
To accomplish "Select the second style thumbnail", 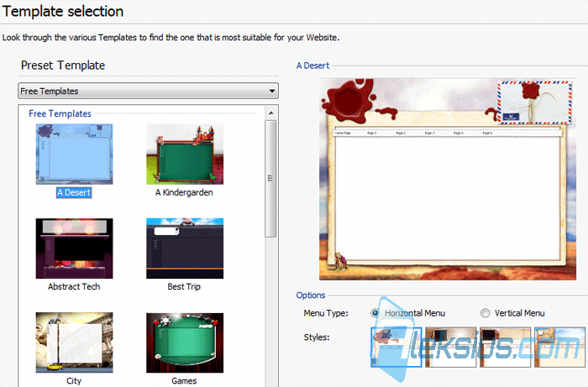I will coord(451,347).
